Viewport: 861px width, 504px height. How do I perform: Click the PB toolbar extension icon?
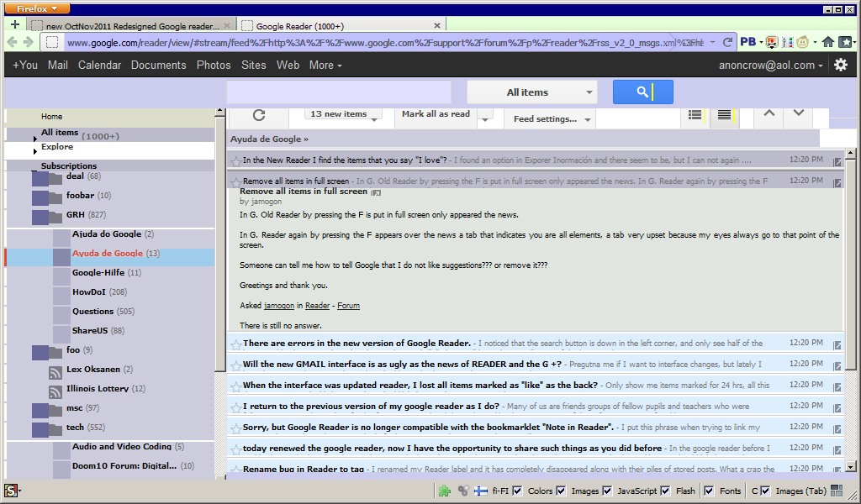click(747, 42)
